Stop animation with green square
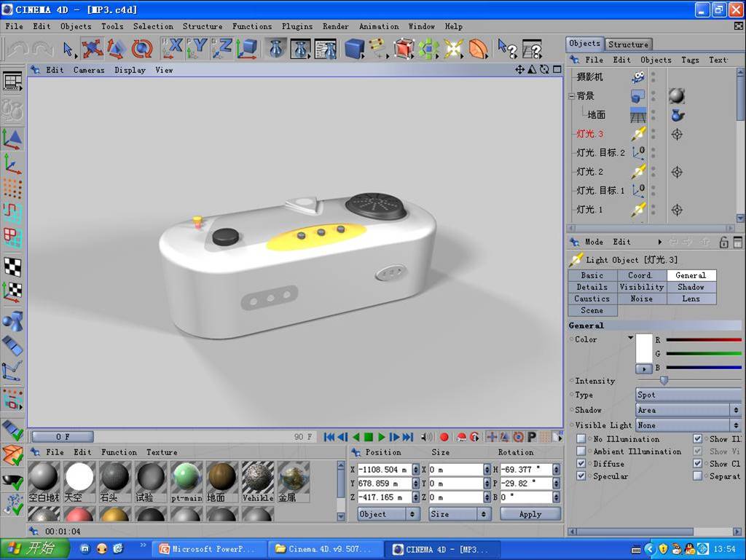The width and height of the screenshot is (746, 560). (369, 437)
